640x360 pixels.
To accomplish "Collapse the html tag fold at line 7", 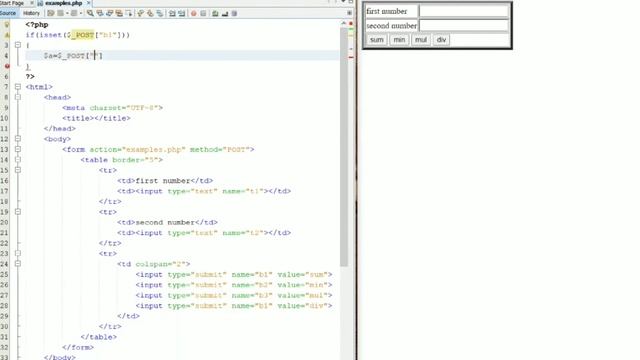I will [x=18, y=87].
